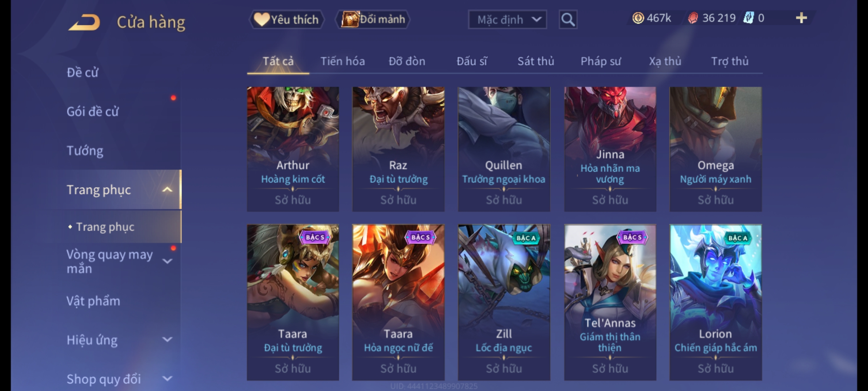Collapse the Trang phục sidebar section
Viewport: 868px width, 391px height.
pos(167,190)
